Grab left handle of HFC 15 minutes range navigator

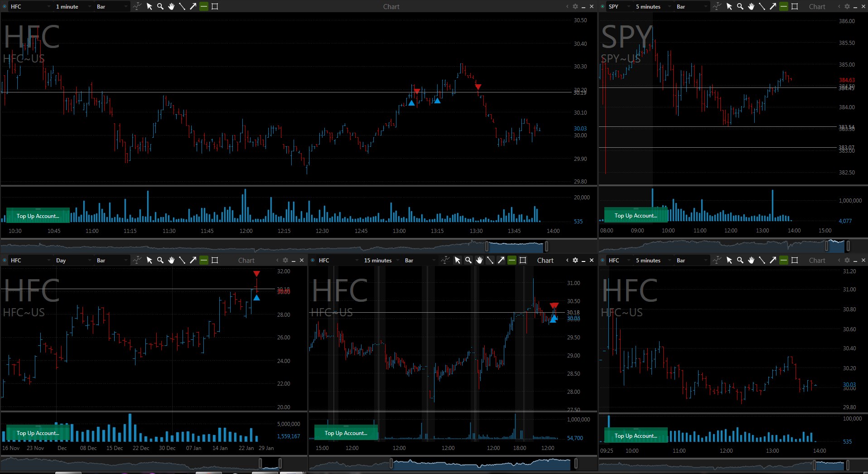pyautogui.click(x=391, y=463)
